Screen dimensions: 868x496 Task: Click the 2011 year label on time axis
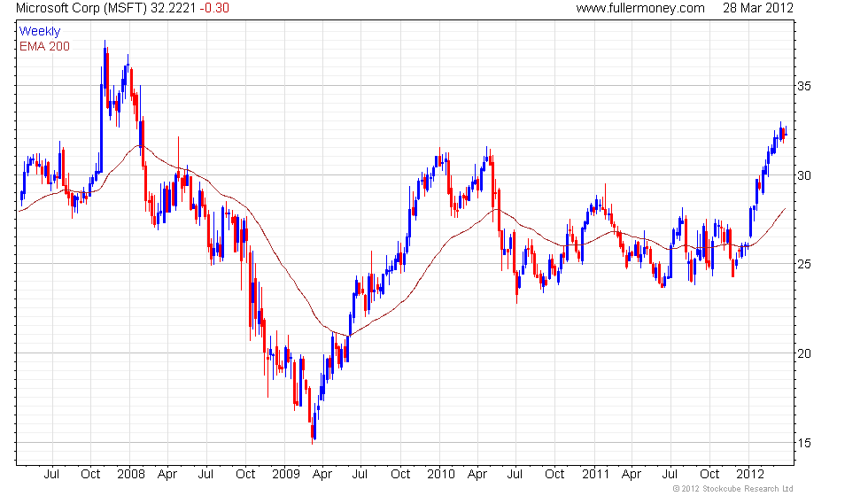(595, 475)
